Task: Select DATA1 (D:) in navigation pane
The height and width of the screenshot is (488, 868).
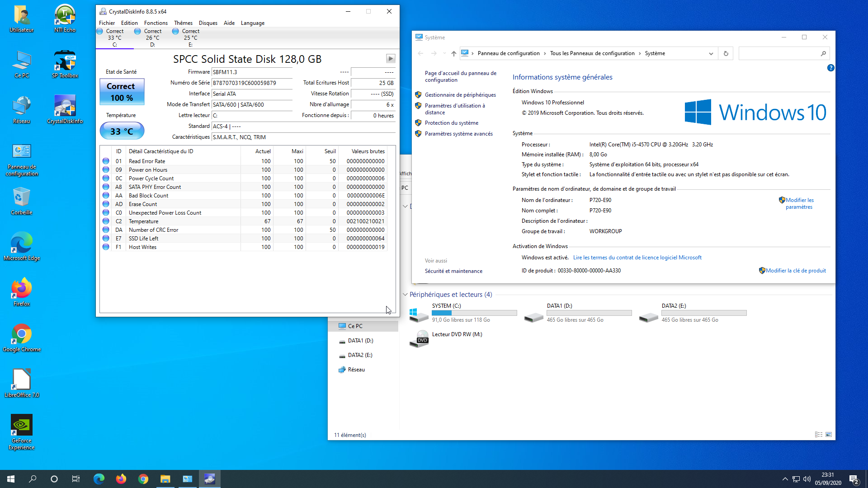Action: [360, 341]
